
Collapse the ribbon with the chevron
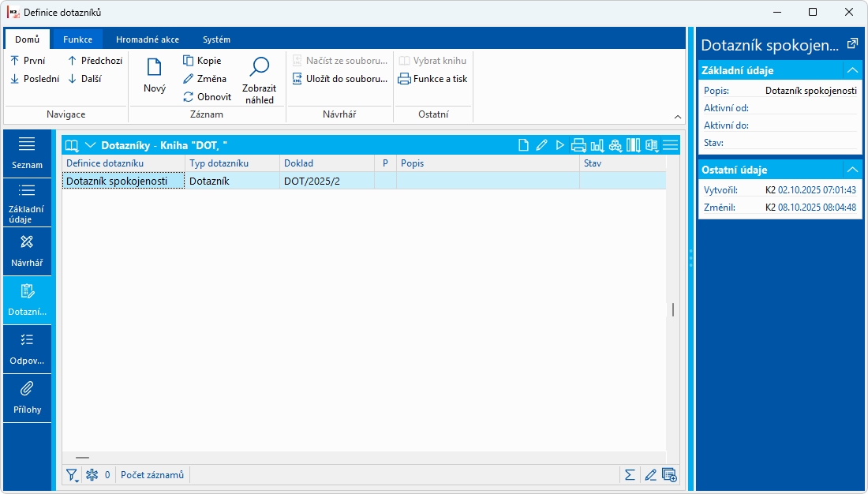click(678, 117)
